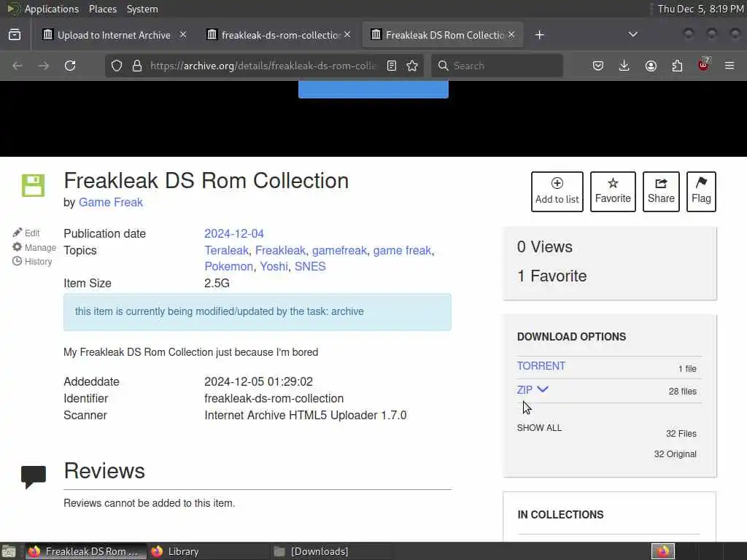
Task: Open the Manage gear link
Action: 34,248
